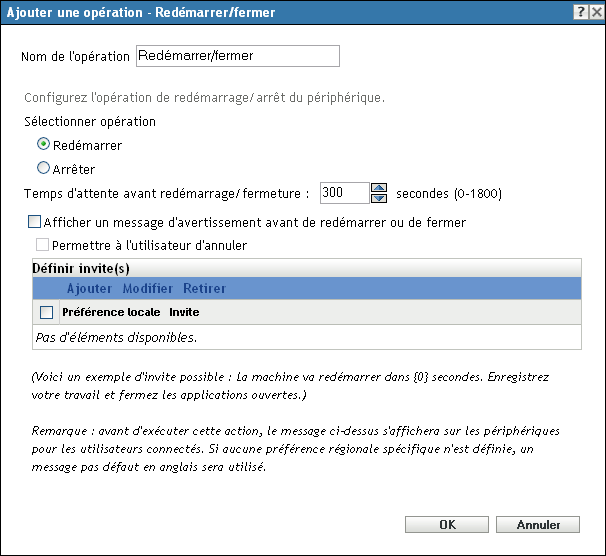This screenshot has width=606, height=556.
Task: Select the Arrêter radio option
Action: [43, 168]
